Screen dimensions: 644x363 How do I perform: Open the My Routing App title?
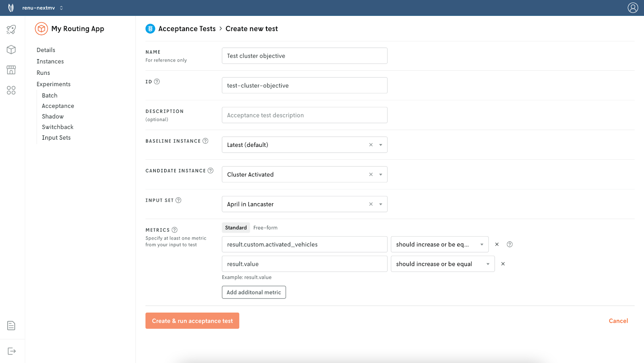pos(78,29)
